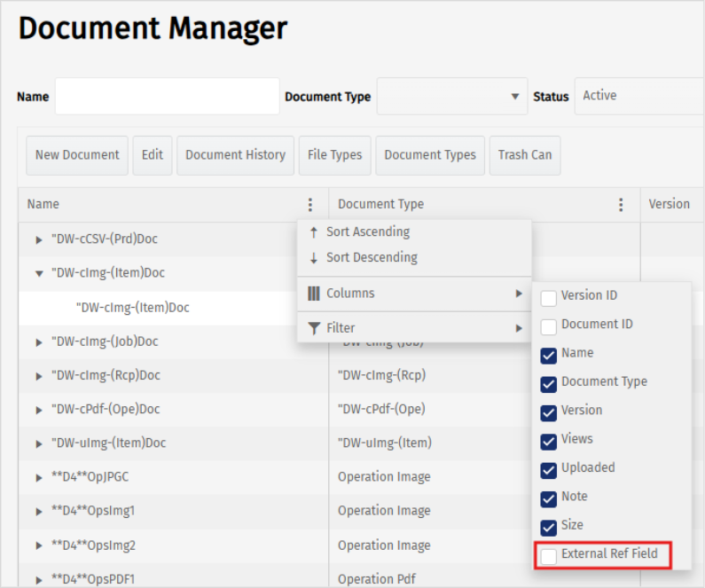This screenshot has height=588, width=705.
Task: Select the child "DW-cImg-(Item)Doc row
Action: point(157,308)
